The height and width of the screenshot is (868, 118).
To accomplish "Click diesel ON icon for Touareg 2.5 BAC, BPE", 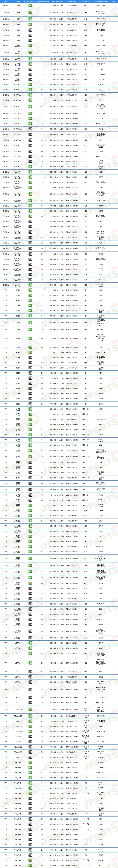I will pos(30,737).
